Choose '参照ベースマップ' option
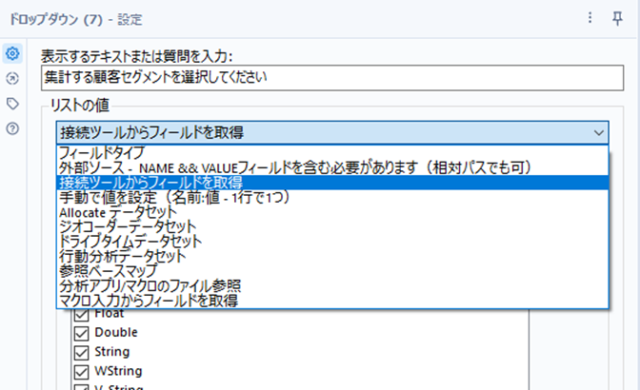Viewport: 640px width, 390px height. point(332,271)
